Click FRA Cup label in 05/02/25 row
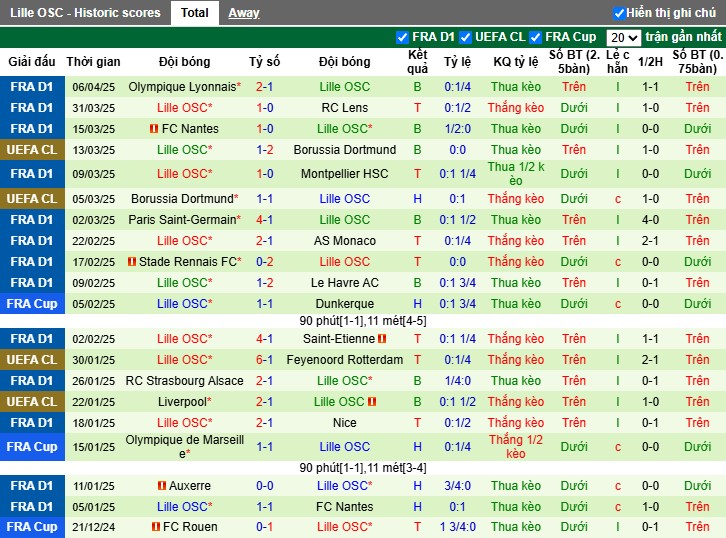 tap(32, 304)
